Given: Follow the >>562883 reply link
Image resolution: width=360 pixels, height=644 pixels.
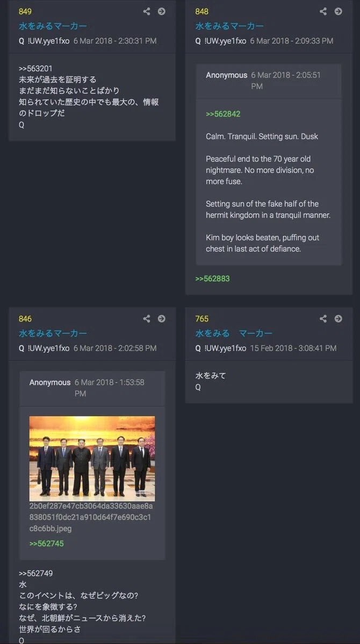Looking at the screenshot, I should pyautogui.click(x=213, y=279).
